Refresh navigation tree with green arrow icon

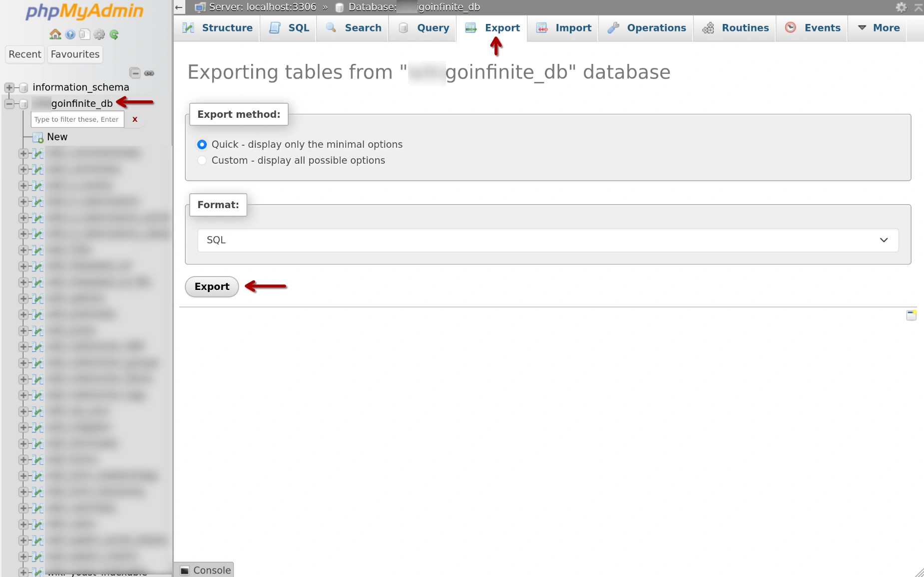click(114, 34)
